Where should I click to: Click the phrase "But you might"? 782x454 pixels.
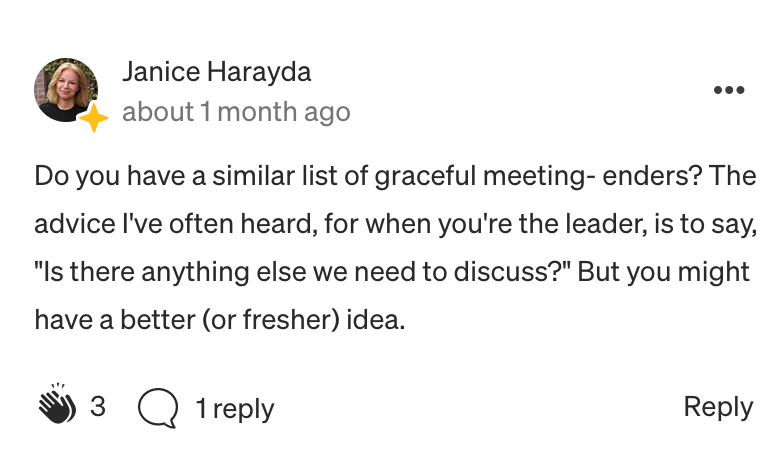[x=663, y=272]
